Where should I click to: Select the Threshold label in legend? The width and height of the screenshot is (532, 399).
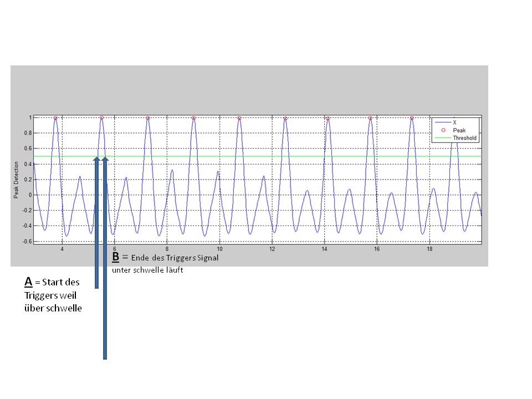(464, 138)
